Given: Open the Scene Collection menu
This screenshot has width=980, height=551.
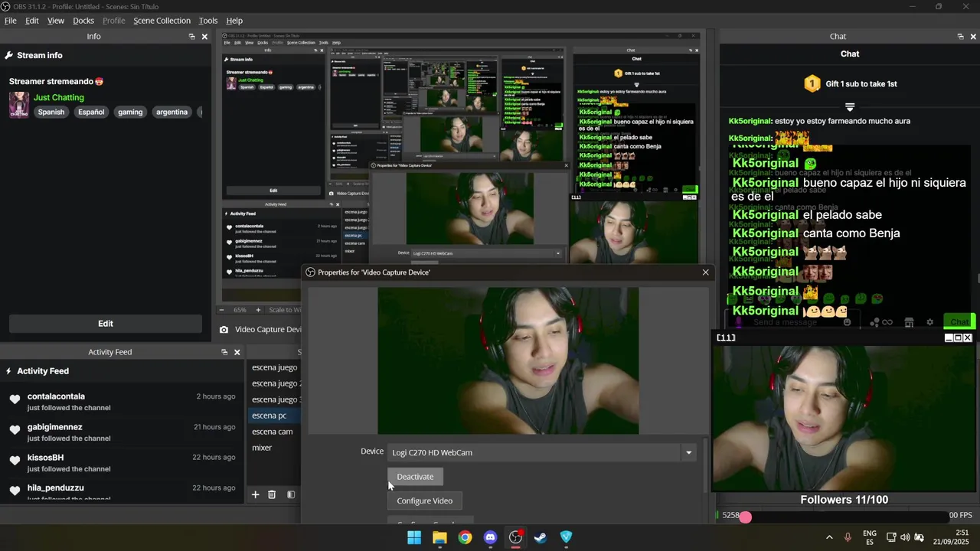Looking at the screenshot, I should [x=162, y=21].
